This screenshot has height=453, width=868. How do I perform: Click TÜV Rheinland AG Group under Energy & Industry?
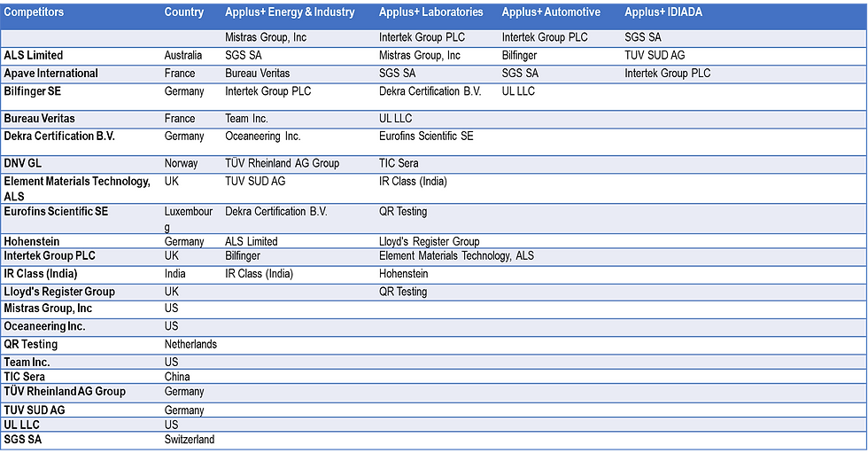tap(283, 163)
